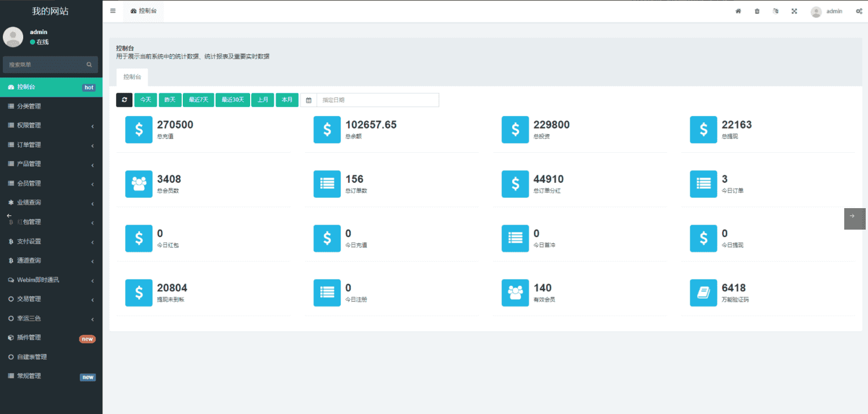Click the search magnifier icon in sidebar

click(x=89, y=65)
